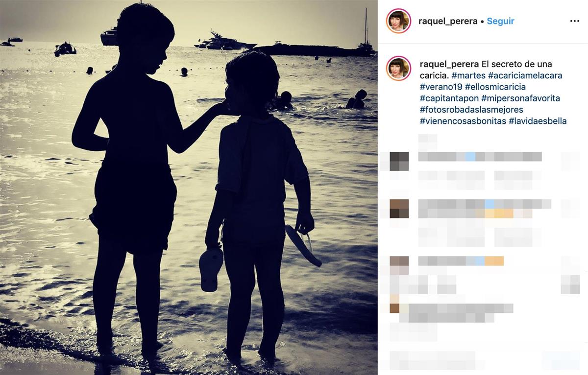Click second blurred commenter avatar

coord(399,209)
